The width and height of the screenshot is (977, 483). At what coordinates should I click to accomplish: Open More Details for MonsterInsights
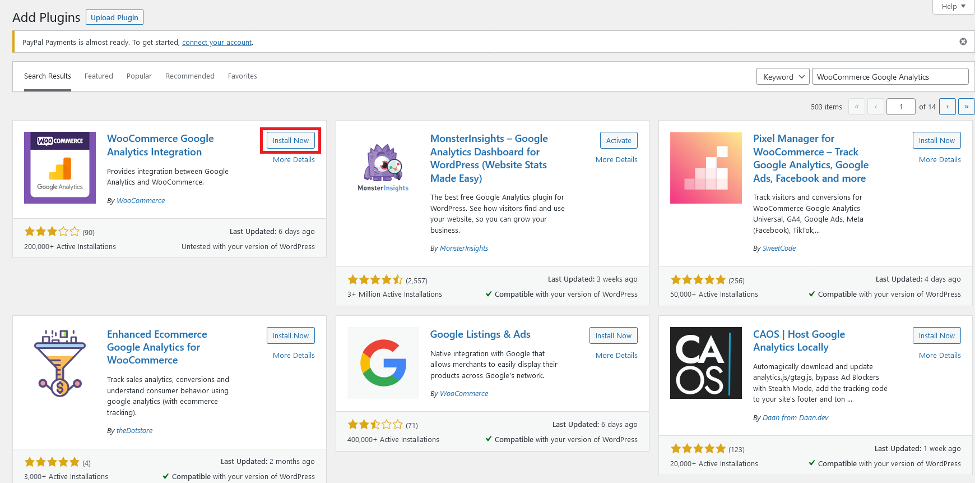[x=616, y=160]
